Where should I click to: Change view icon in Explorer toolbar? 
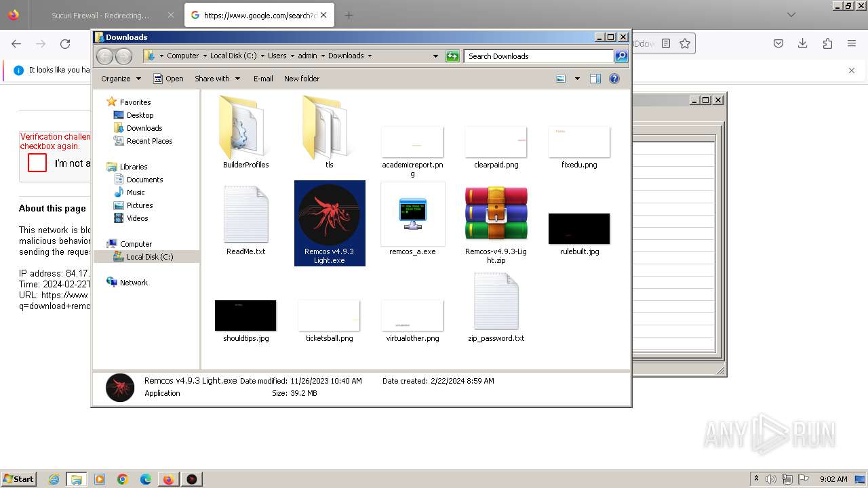coord(561,79)
